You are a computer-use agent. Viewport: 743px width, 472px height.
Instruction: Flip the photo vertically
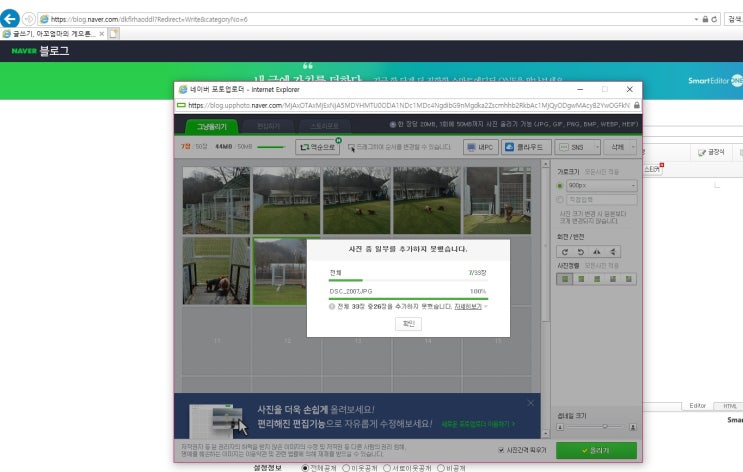tap(613, 252)
